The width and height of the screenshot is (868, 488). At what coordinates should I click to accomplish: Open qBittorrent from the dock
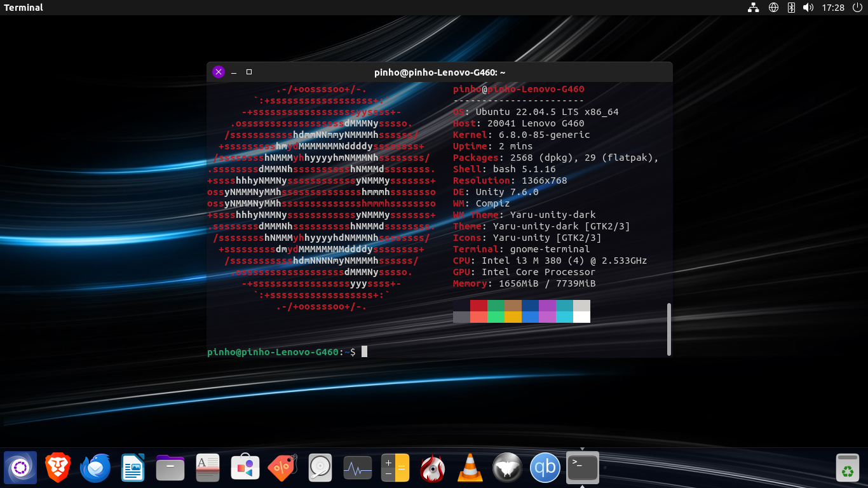point(545,468)
